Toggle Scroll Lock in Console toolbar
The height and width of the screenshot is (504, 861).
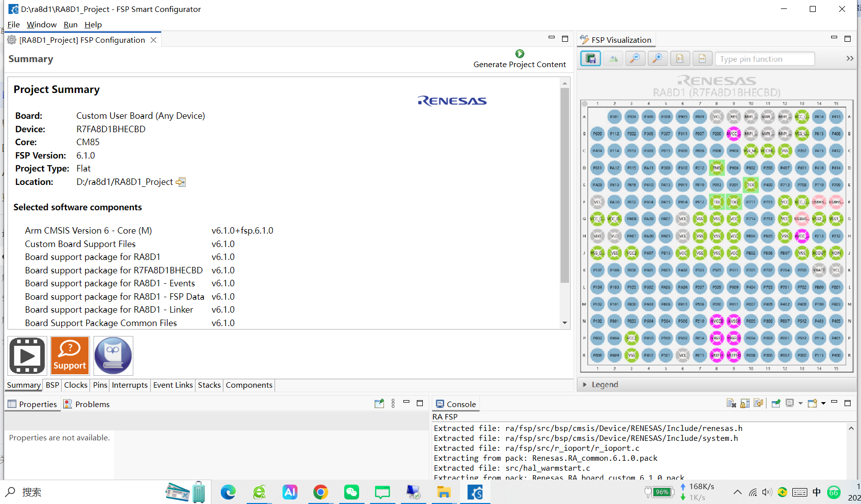click(745, 403)
